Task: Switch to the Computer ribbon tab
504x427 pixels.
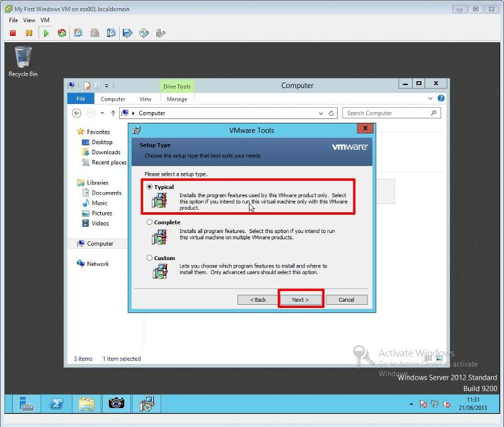Action: [113, 99]
